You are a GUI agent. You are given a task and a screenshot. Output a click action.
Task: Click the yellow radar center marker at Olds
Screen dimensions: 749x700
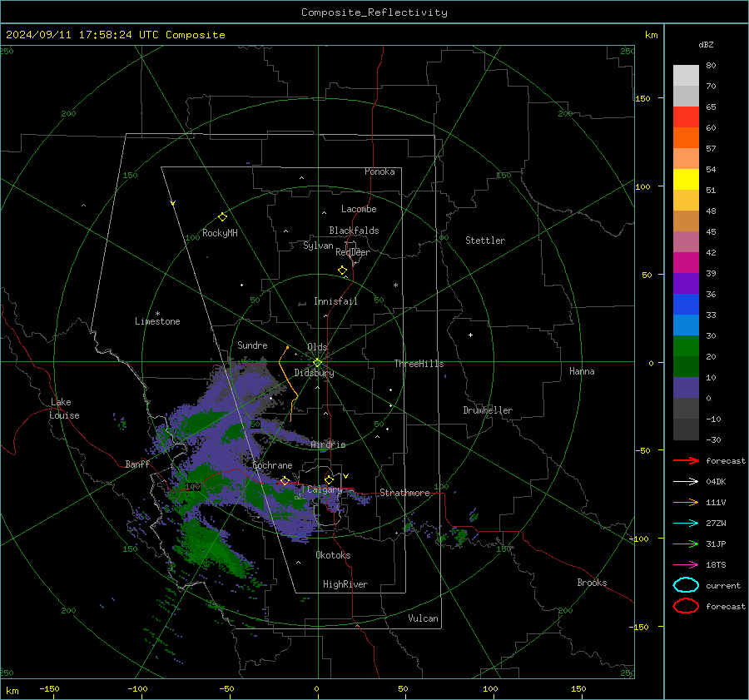[318, 362]
